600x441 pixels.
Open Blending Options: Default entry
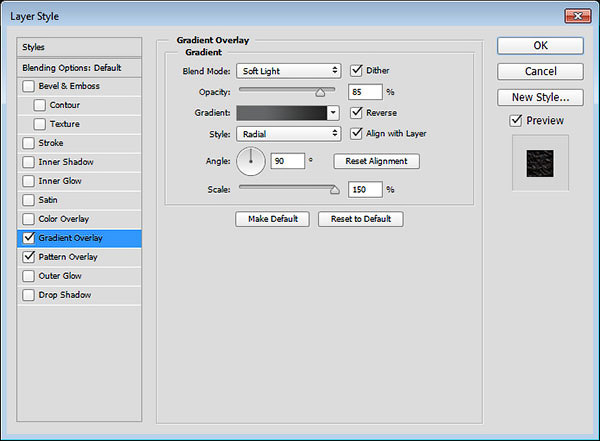(79, 68)
